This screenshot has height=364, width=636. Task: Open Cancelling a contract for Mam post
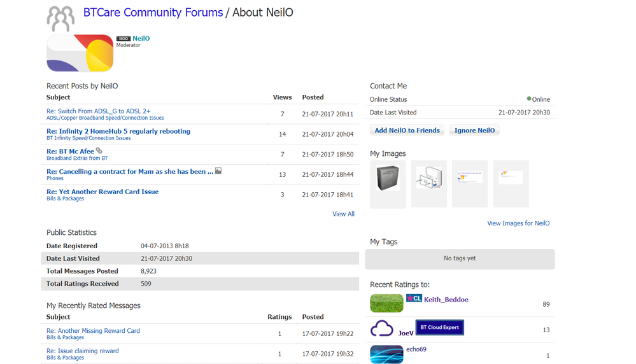(x=130, y=171)
